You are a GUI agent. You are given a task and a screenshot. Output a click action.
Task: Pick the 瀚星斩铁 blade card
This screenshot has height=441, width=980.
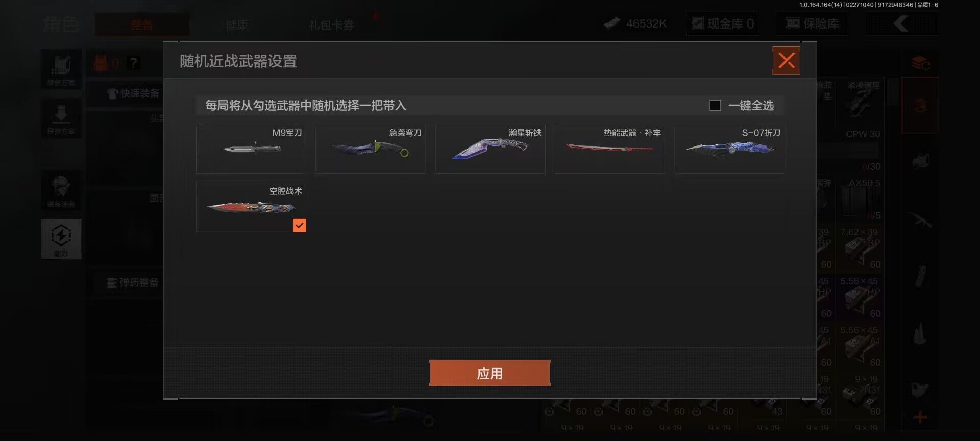490,149
